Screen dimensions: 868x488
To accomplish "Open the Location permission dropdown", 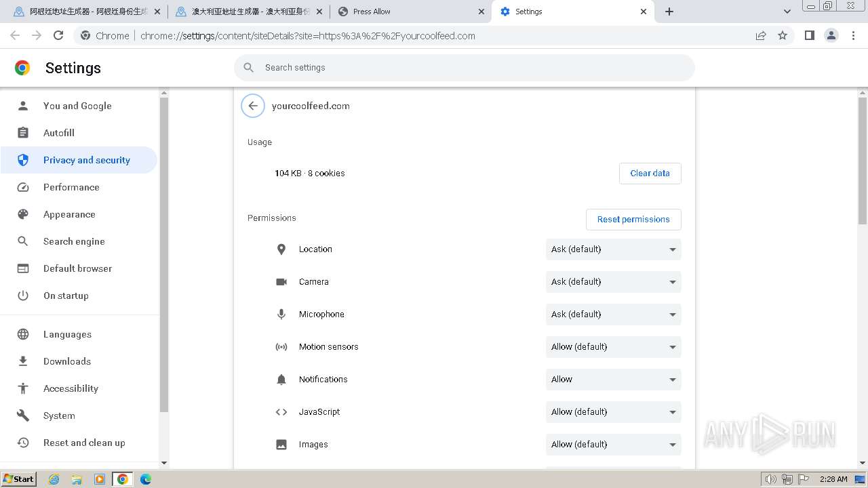I will point(614,249).
